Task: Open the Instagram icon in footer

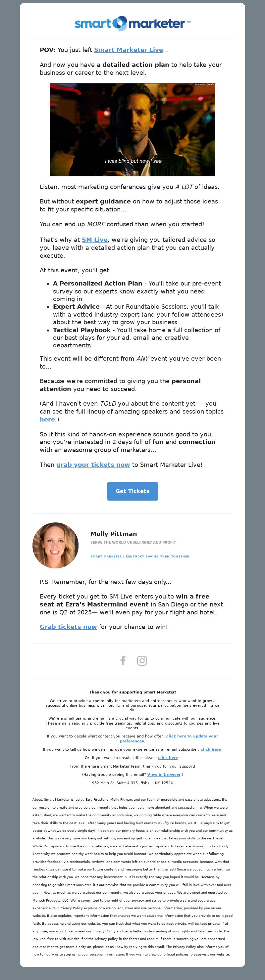Action: [142, 660]
